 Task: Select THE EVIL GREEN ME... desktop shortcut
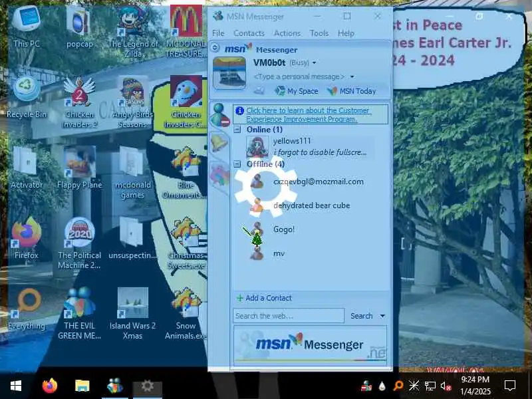[x=79, y=314]
